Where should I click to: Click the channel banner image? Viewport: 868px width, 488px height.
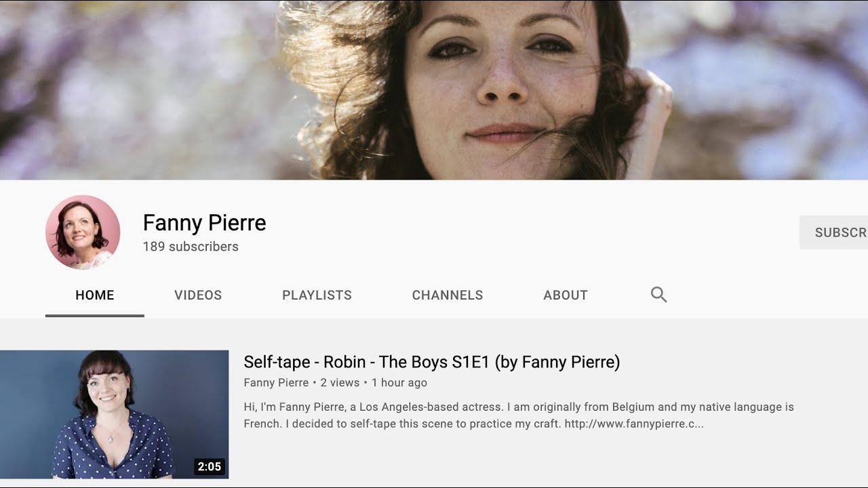click(434, 89)
